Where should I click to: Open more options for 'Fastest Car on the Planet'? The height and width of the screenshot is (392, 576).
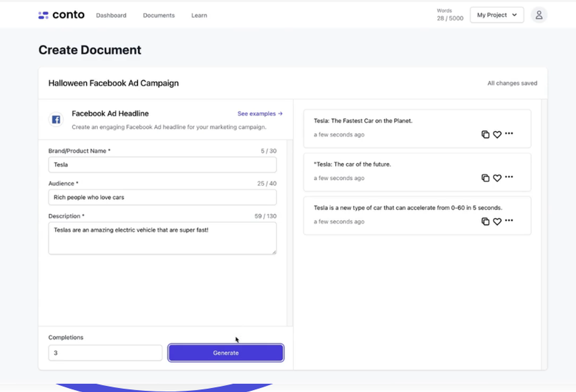click(509, 133)
